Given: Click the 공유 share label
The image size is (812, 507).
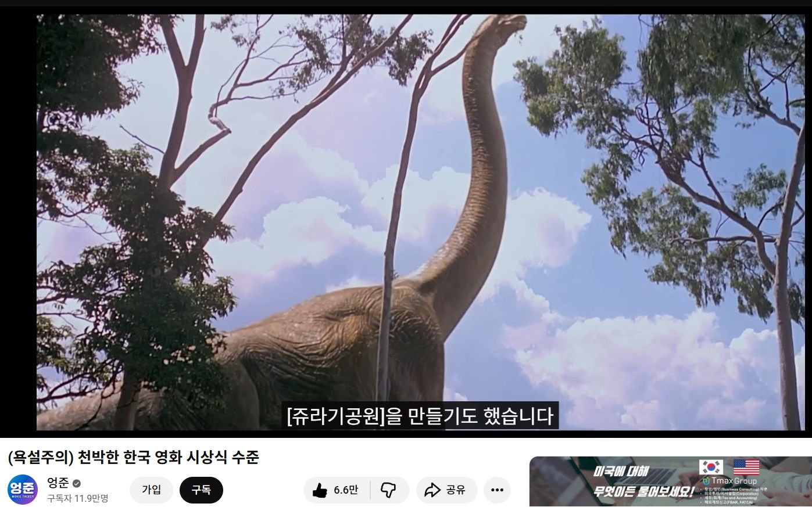Looking at the screenshot, I should (x=456, y=491).
